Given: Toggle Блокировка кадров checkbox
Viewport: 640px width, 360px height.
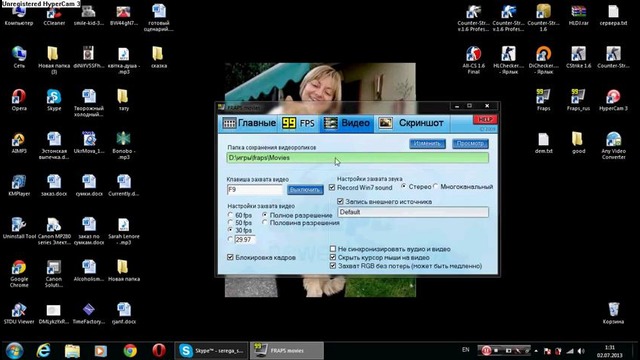Looking at the screenshot, I should [x=231, y=258].
